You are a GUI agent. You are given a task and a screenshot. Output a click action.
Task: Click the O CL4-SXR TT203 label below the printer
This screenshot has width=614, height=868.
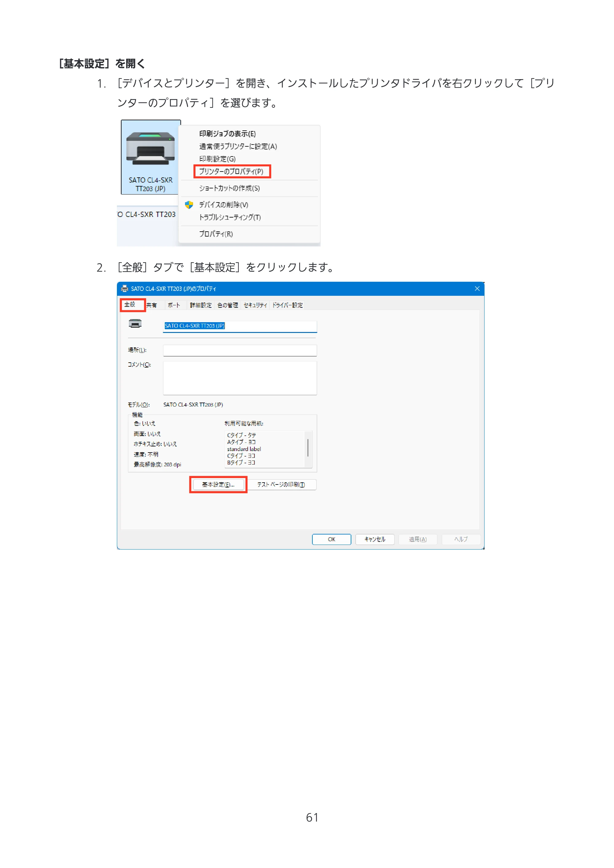pos(147,214)
